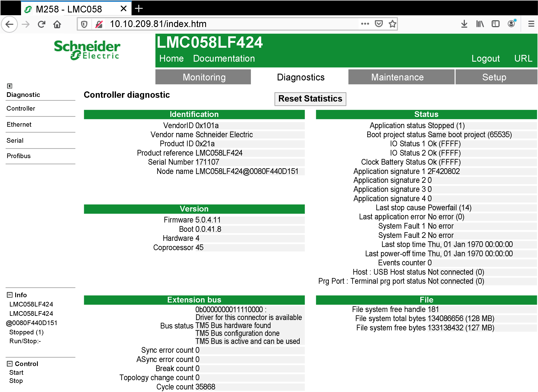The image size is (538, 392).
Task: Go to browser home page icon
Action: click(x=57, y=24)
